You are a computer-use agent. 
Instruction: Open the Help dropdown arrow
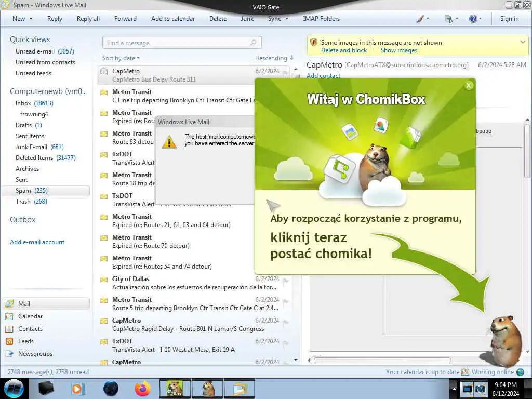[480, 19]
